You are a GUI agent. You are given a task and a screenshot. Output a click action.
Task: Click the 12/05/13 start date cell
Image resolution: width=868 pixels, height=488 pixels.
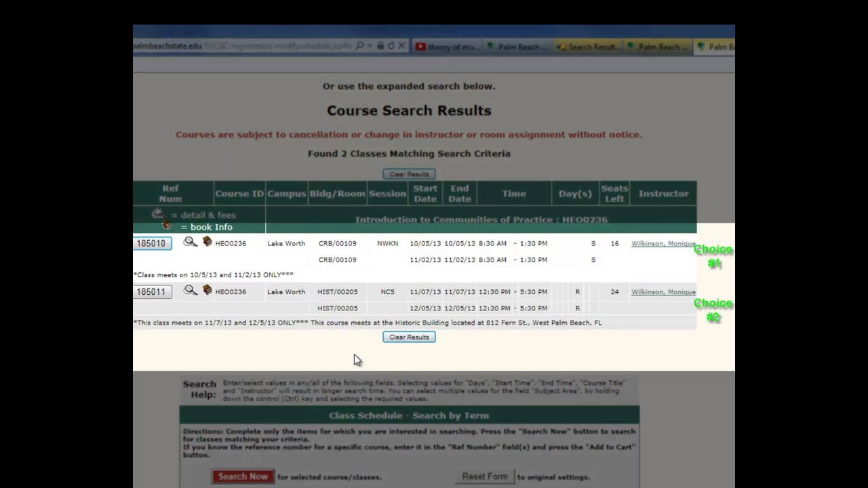coord(425,308)
